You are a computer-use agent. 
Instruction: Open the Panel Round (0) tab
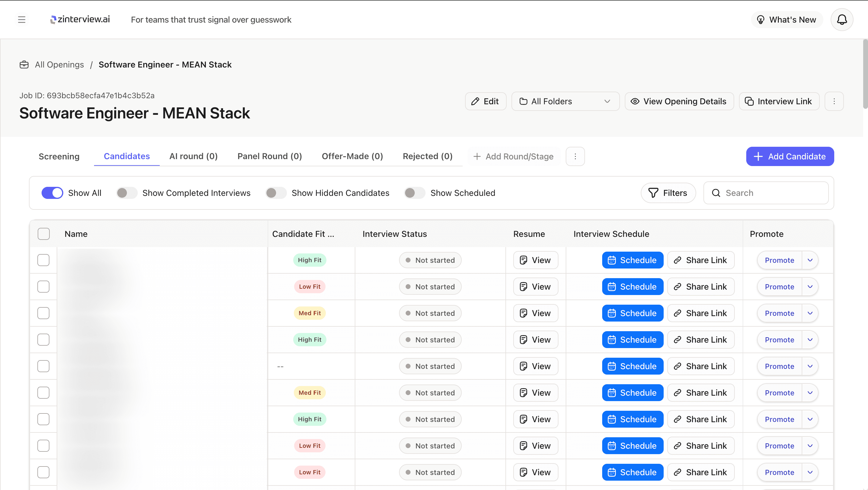click(x=269, y=156)
